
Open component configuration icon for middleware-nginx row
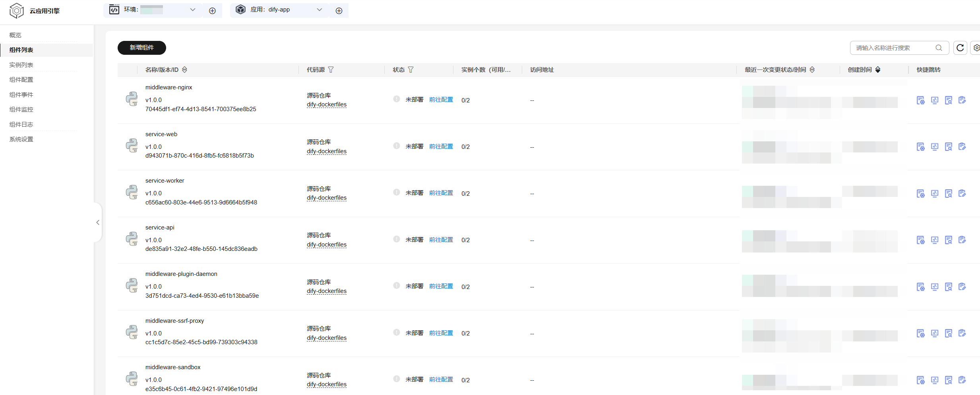coord(921,100)
